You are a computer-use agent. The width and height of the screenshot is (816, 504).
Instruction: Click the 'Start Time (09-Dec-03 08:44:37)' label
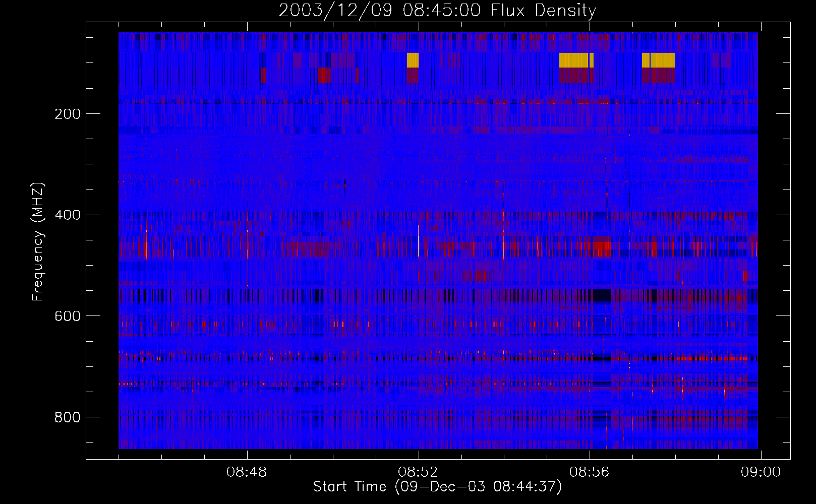pos(437,487)
